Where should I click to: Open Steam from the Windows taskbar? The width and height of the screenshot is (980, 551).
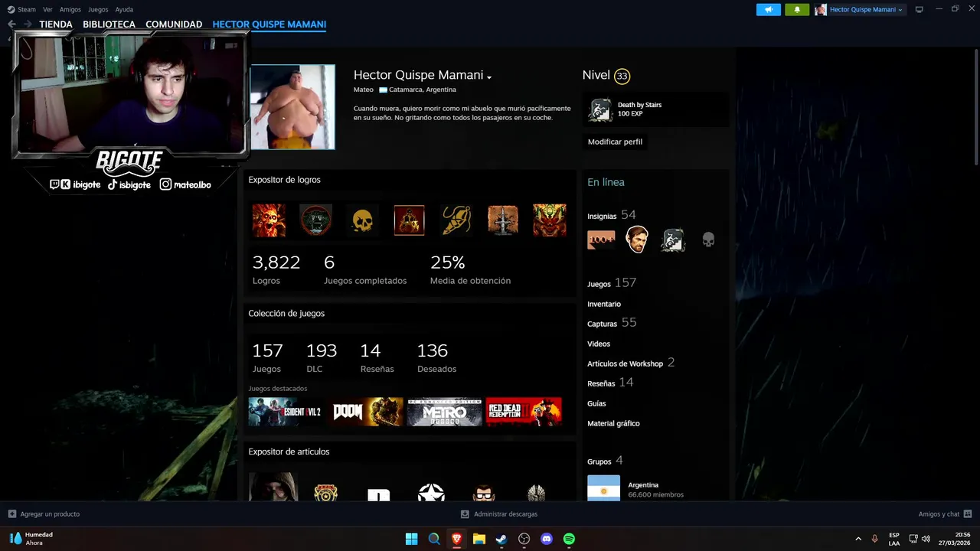tap(501, 539)
